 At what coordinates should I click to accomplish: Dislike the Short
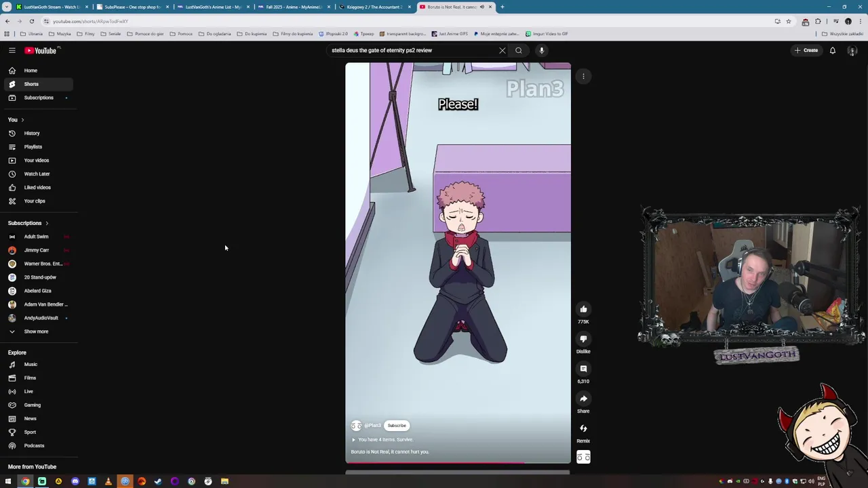[583, 340]
